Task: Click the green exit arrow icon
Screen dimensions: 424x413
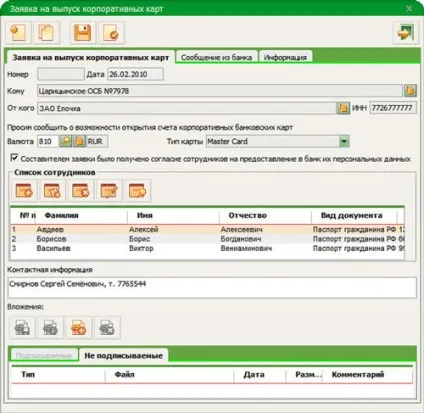Action: 405,33
